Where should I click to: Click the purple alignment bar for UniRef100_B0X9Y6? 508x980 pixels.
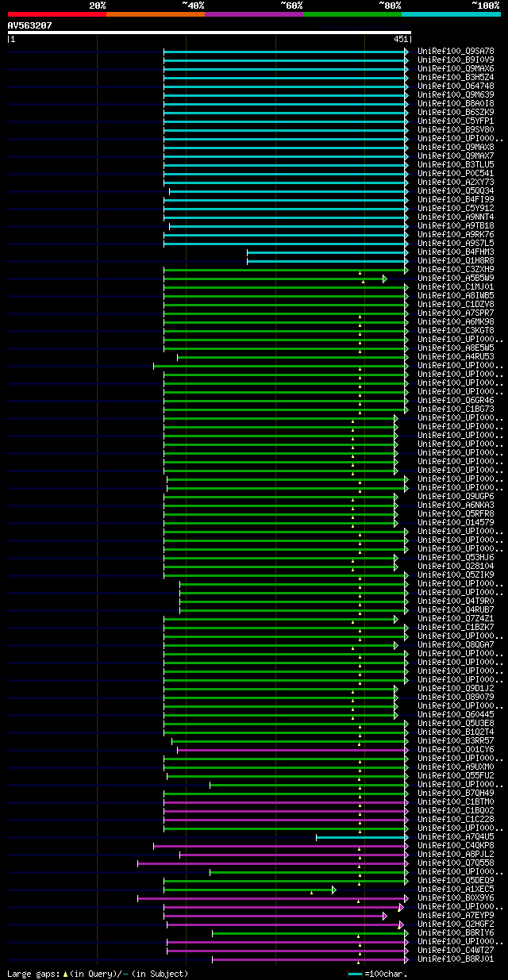(x=271, y=898)
